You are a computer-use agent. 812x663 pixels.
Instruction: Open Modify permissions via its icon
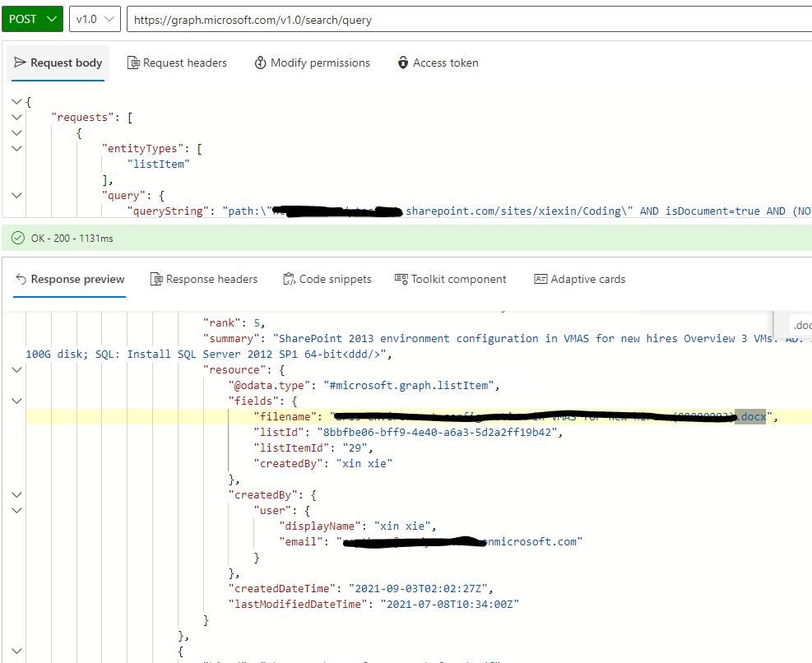[x=259, y=63]
